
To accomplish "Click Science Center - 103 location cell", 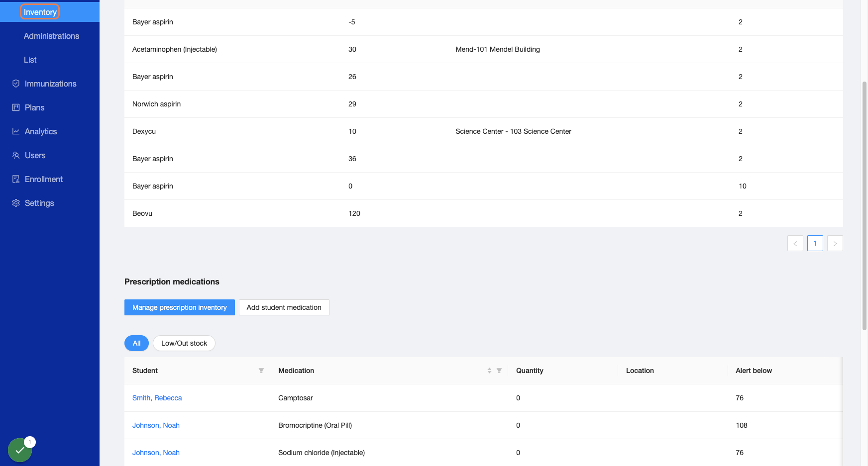I will (x=513, y=131).
